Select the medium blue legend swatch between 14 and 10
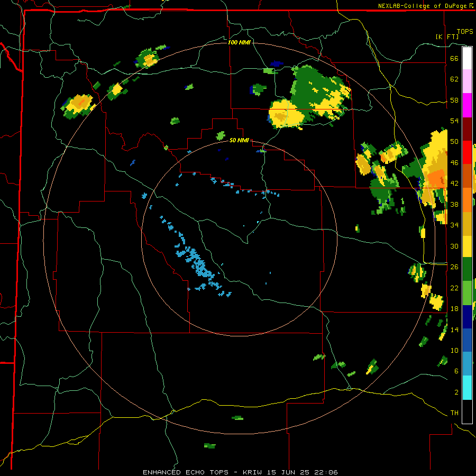The height and width of the screenshot is (476, 476). [x=467, y=340]
